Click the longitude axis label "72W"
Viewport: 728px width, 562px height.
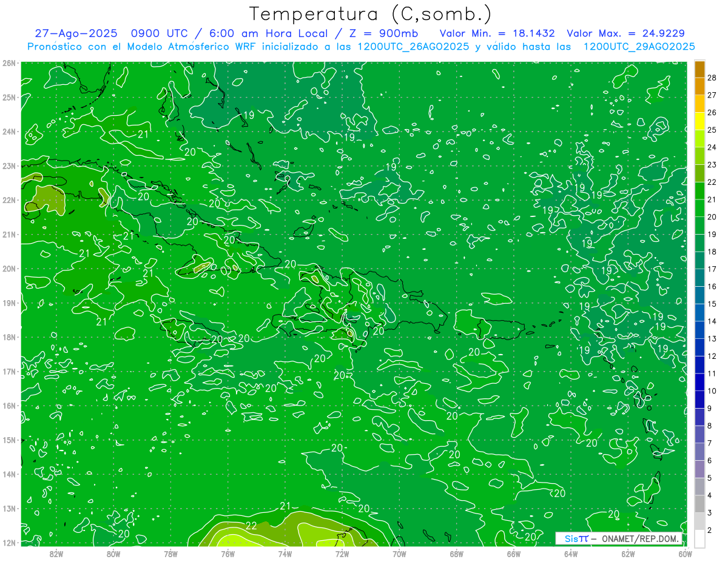pos(342,554)
